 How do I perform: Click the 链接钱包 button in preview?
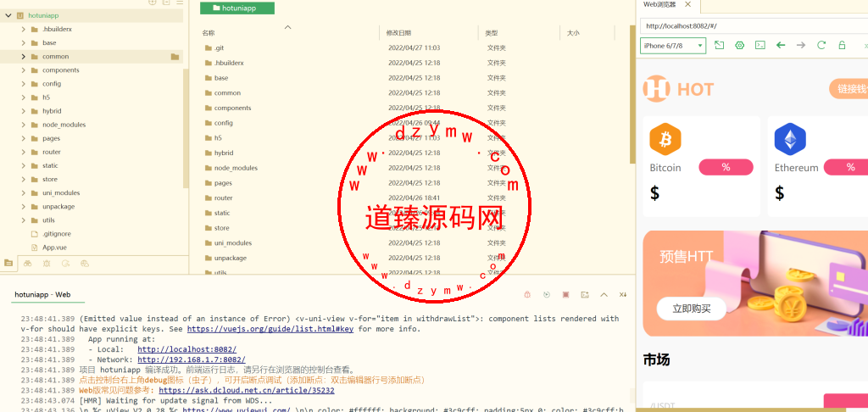click(x=849, y=89)
